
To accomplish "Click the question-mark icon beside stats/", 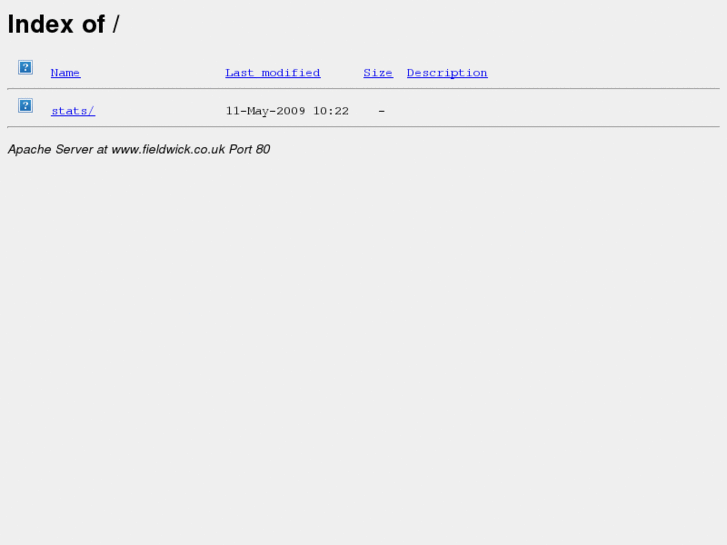I will (x=26, y=105).
